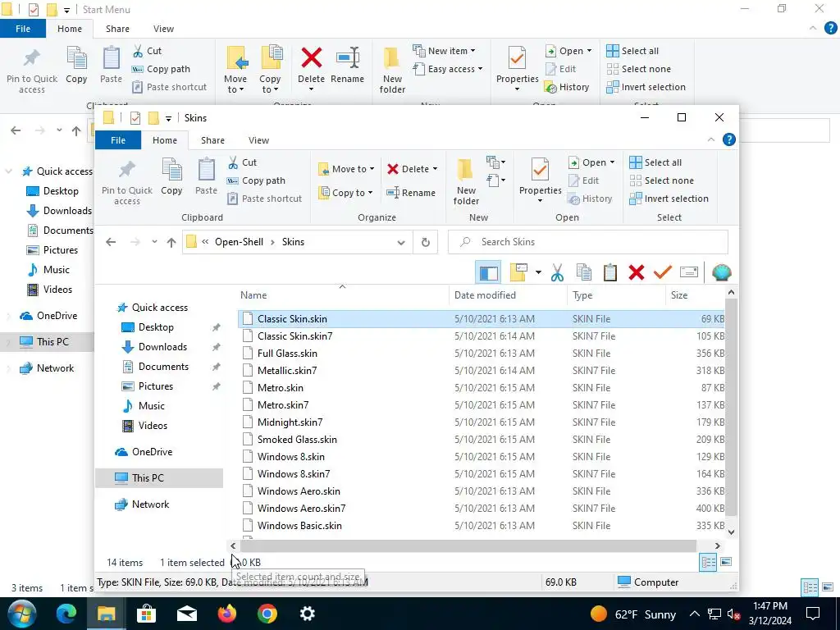Refresh the Skins folder view
This screenshot has width=840, height=630.
[426, 242]
